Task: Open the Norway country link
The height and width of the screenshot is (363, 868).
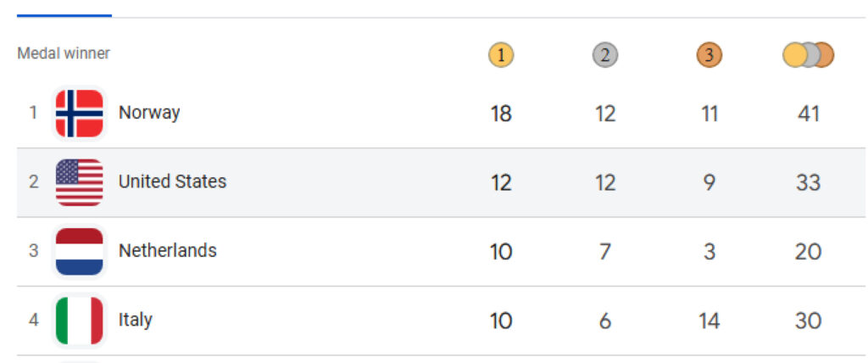Action: [x=149, y=113]
